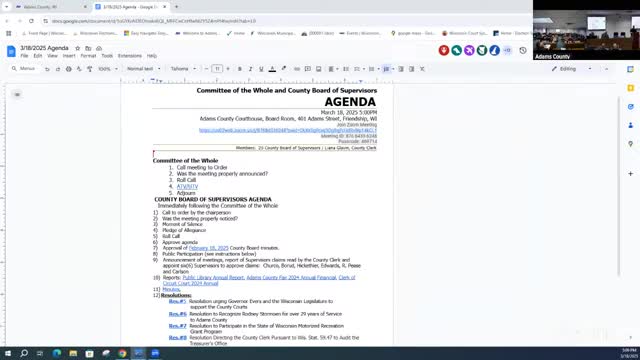This screenshot has width=640, height=360.
Task: Open the Format menu
Action: tap(88, 56)
